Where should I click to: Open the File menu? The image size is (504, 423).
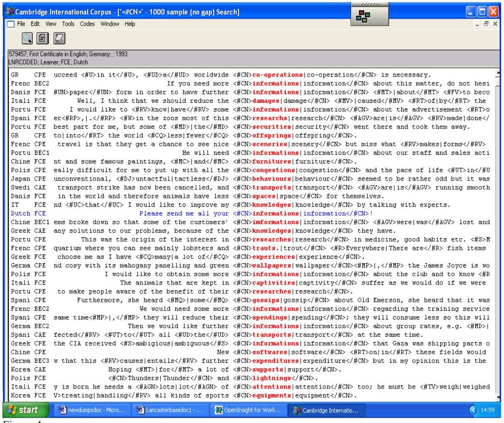tap(21, 24)
